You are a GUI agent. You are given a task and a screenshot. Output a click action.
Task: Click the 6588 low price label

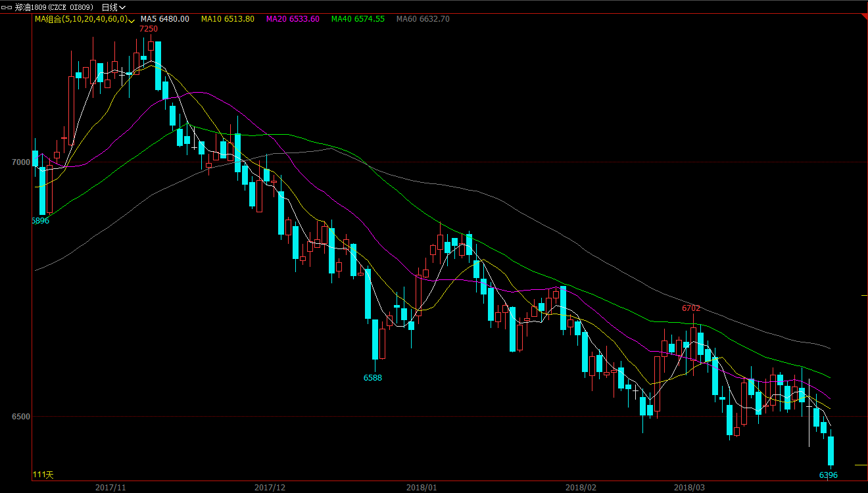373,378
